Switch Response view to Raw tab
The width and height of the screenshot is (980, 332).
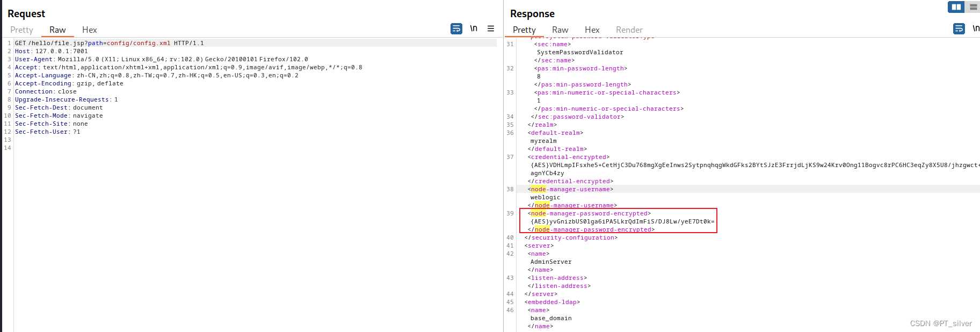pyautogui.click(x=560, y=30)
